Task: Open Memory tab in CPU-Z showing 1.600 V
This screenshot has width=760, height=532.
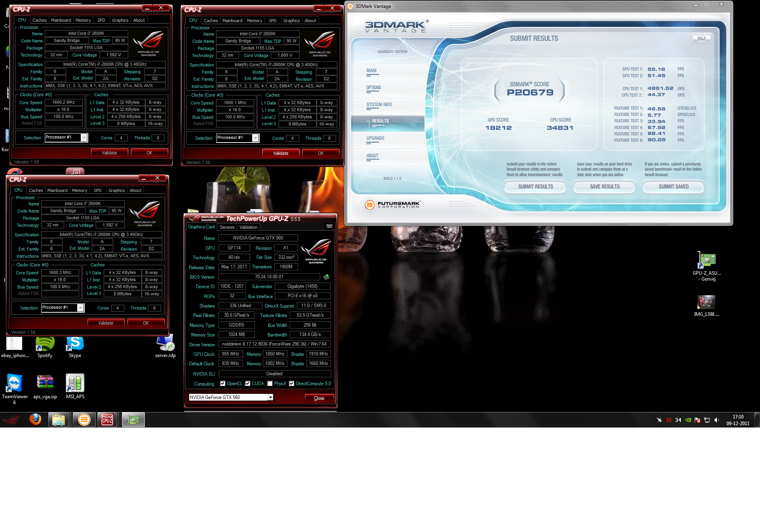Action: [255, 21]
